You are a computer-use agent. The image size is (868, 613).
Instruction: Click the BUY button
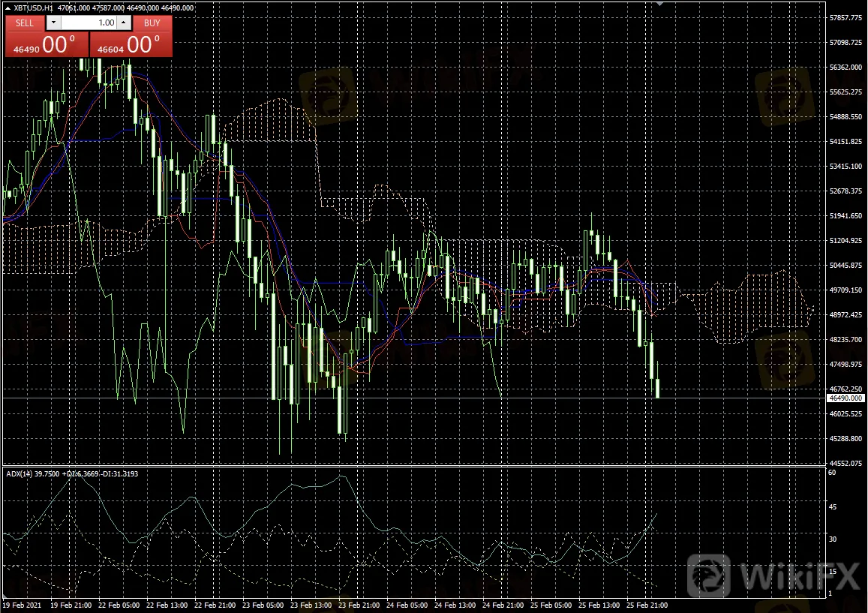152,23
